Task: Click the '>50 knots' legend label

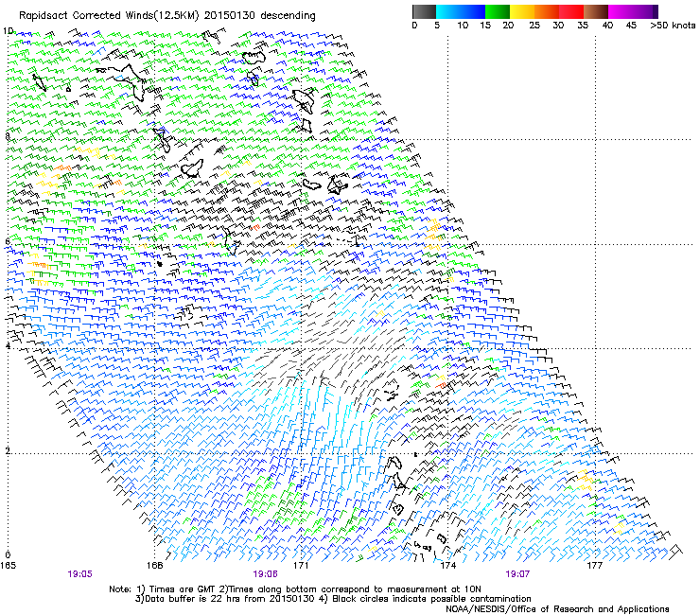Action: click(673, 26)
